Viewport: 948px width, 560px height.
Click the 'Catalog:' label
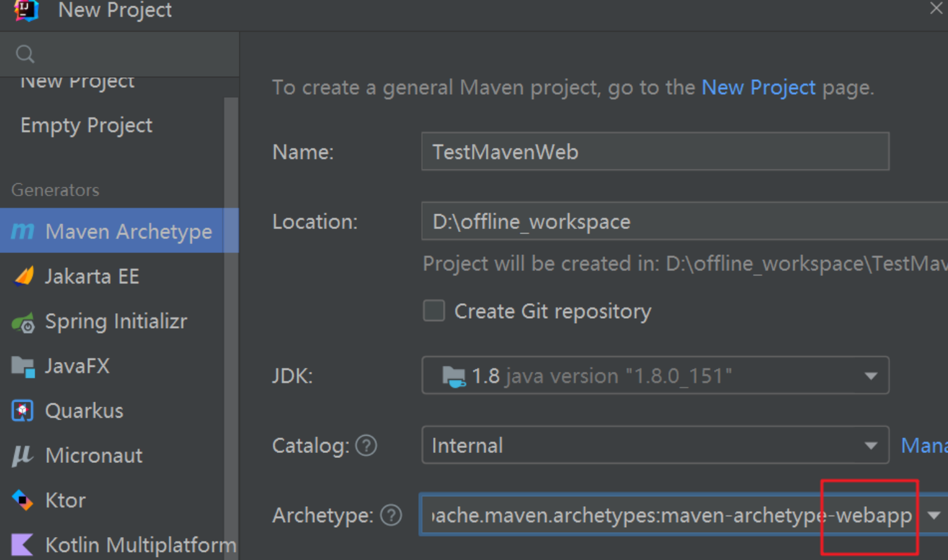pyautogui.click(x=311, y=446)
